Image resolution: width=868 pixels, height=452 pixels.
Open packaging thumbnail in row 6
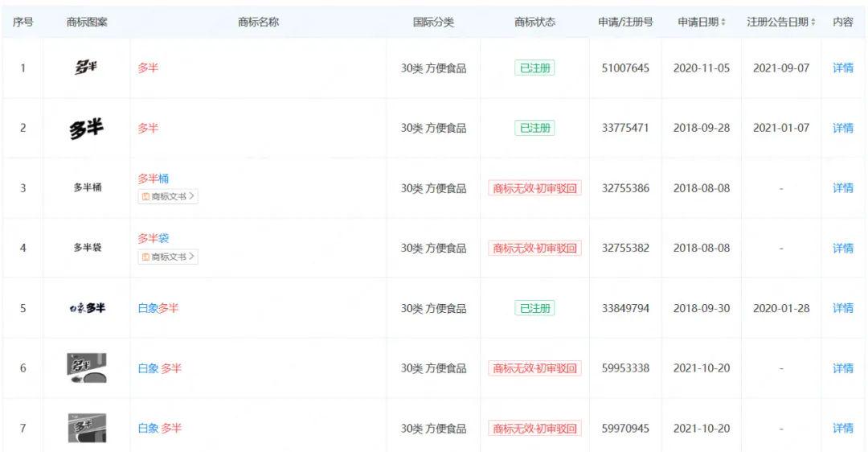pos(86,368)
